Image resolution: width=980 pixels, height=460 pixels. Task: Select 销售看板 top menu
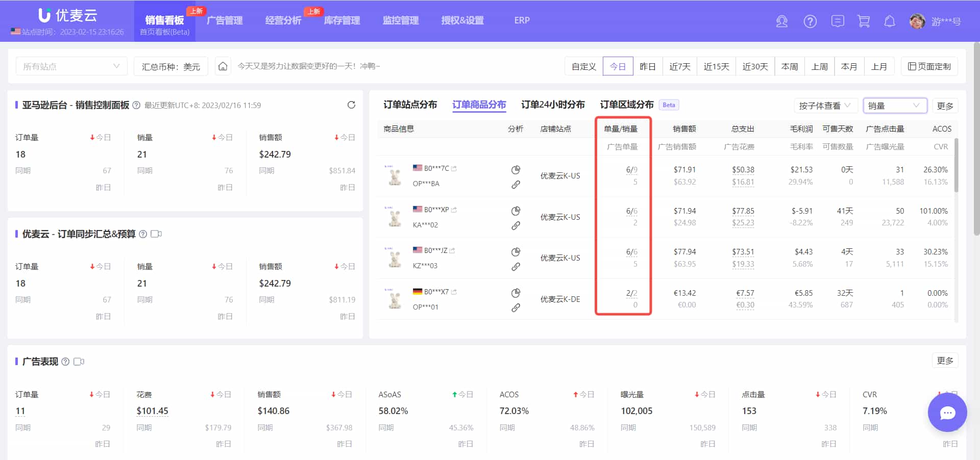pos(164,20)
